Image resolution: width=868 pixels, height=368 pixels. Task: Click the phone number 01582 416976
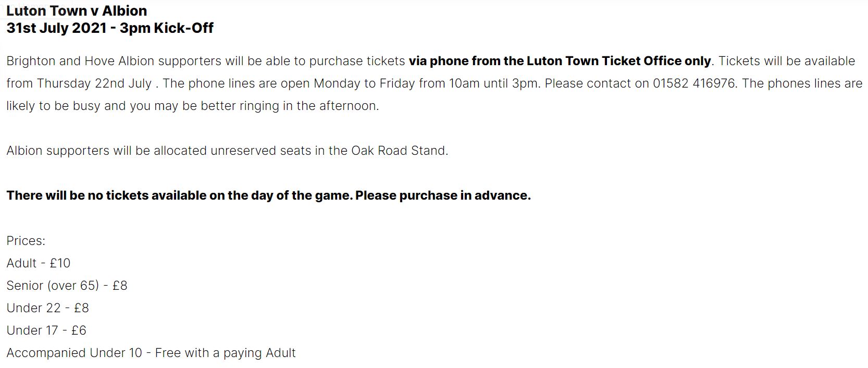[x=694, y=83]
